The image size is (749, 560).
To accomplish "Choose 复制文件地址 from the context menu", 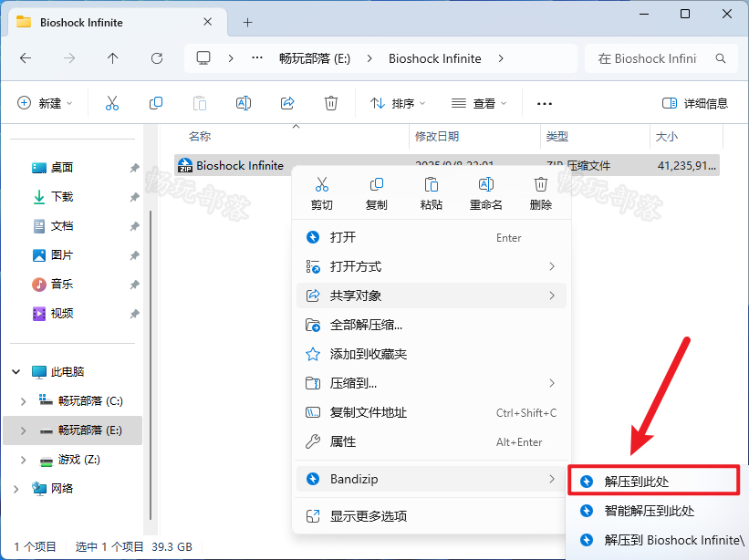I will pos(432,412).
